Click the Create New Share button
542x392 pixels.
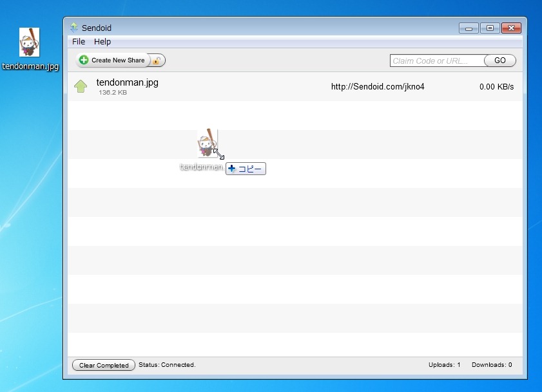(113, 60)
